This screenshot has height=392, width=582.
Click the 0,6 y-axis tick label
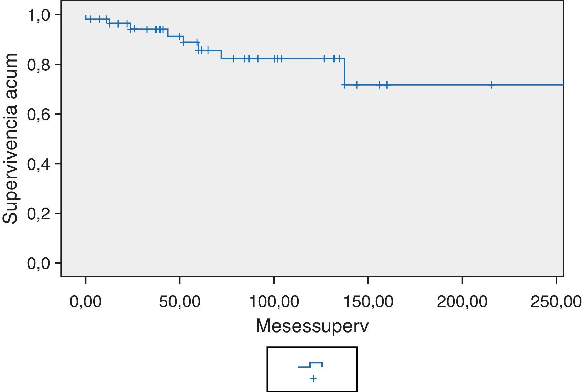point(39,115)
